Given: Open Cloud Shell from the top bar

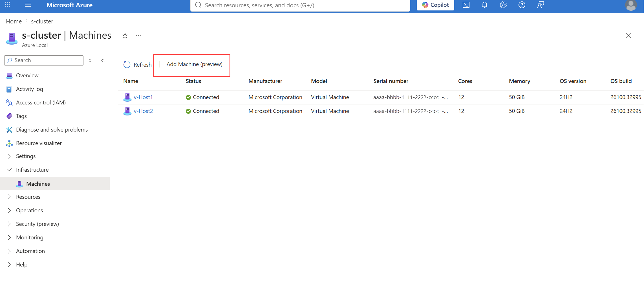Looking at the screenshot, I should [466, 5].
